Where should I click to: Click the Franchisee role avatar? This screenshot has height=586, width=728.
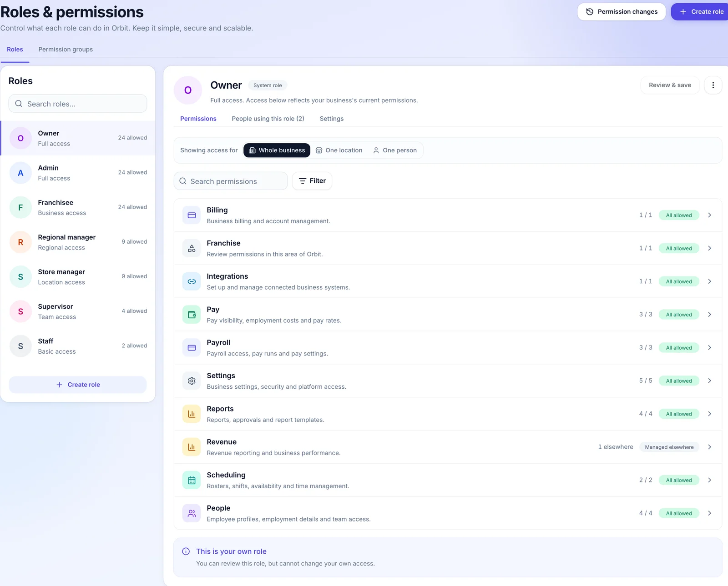point(20,207)
